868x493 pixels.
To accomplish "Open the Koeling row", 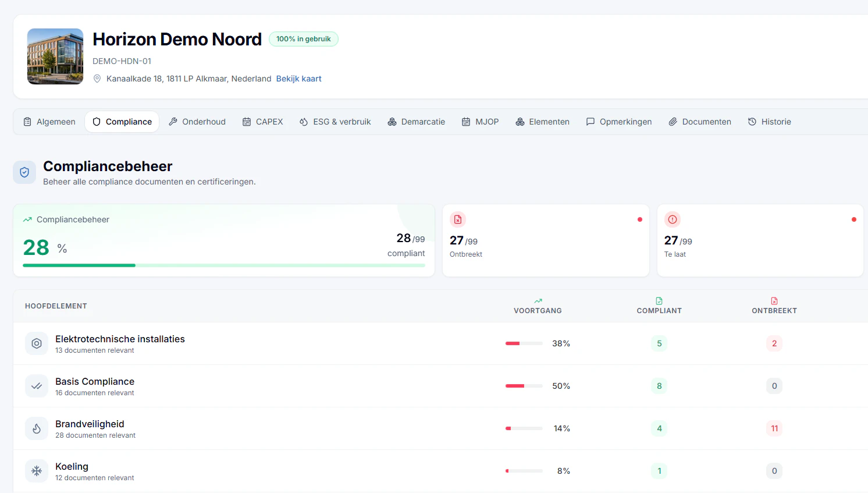I will coord(440,471).
